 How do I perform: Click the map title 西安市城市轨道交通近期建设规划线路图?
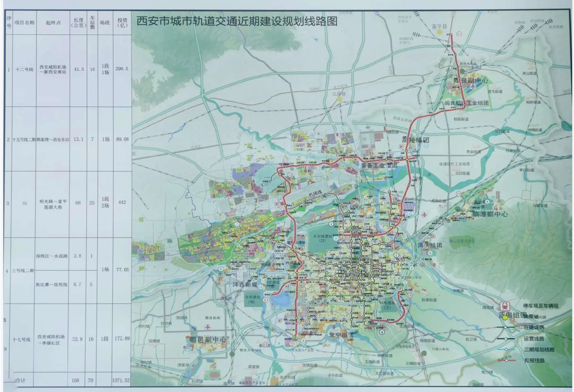coord(237,21)
